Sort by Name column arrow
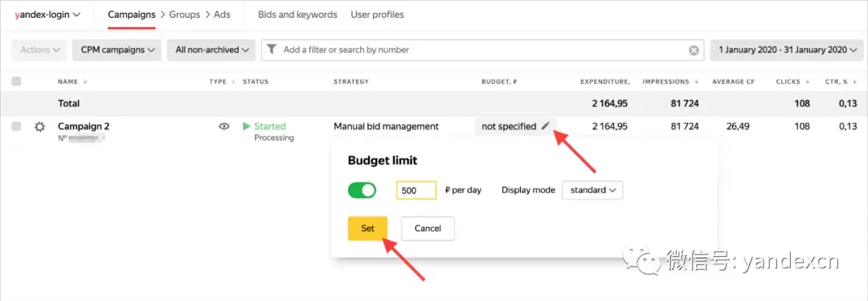868x301 pixels. click(x=85, y=82)
